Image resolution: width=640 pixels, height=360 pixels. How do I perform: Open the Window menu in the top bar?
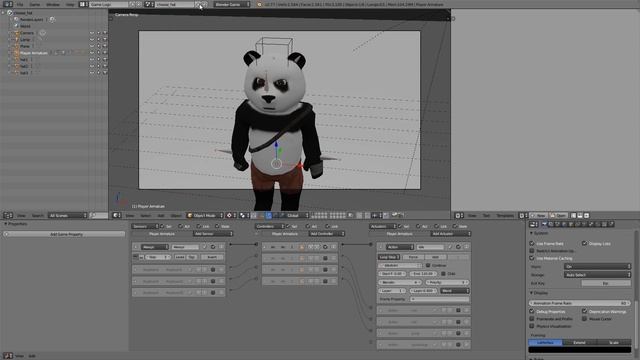click(53, 4)
